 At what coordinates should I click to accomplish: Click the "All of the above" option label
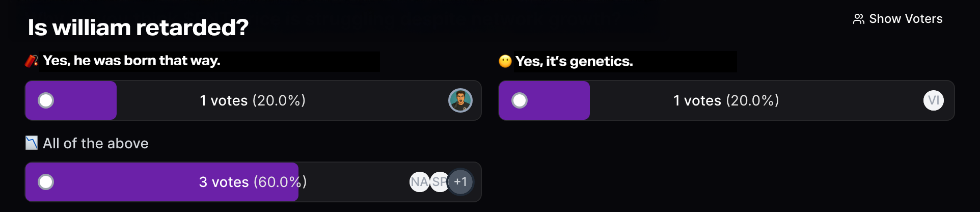96,143
